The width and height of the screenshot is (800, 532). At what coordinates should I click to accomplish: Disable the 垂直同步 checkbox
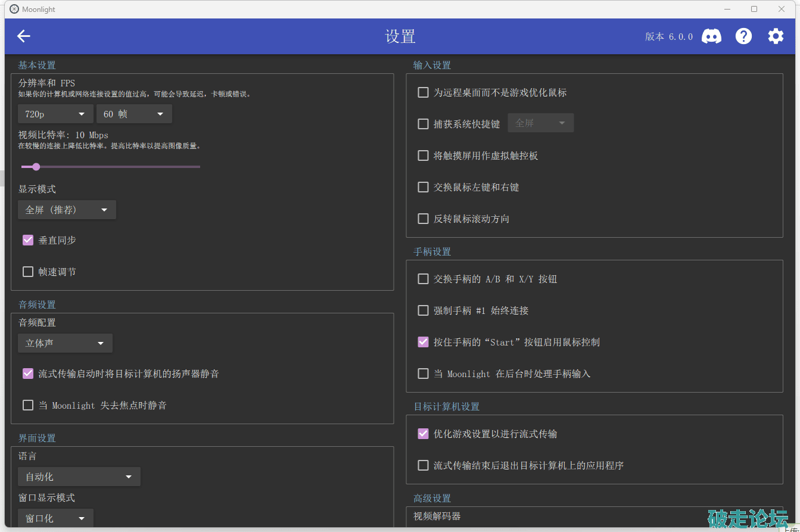point(28,240)
